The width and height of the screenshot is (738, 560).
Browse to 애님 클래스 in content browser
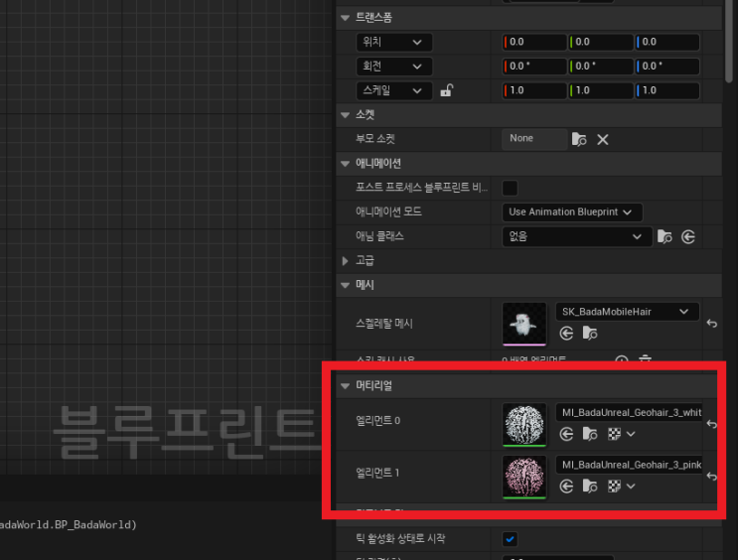[664, 236]
